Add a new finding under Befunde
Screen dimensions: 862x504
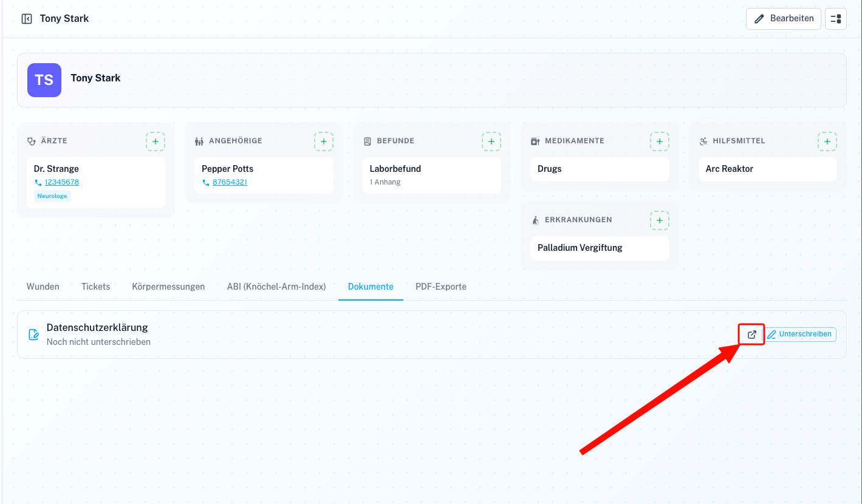(x=491, y=141)
